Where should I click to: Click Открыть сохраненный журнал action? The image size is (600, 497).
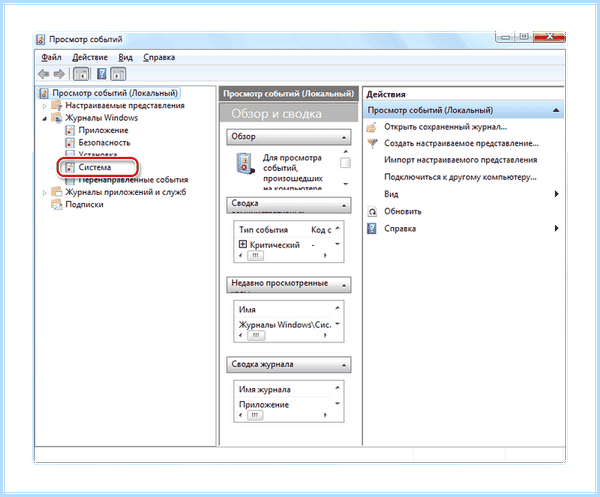(445, 127)
